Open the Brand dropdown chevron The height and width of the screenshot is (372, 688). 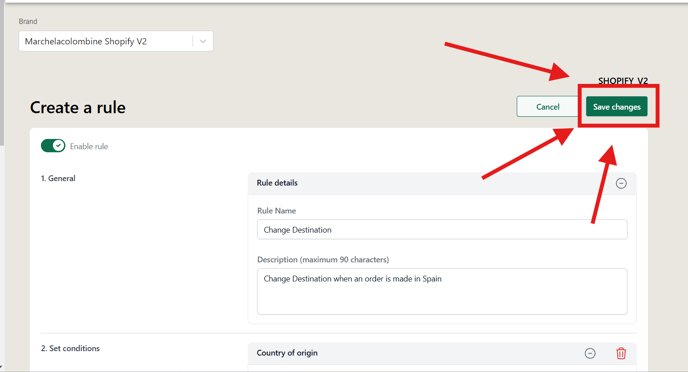[203, 41]
